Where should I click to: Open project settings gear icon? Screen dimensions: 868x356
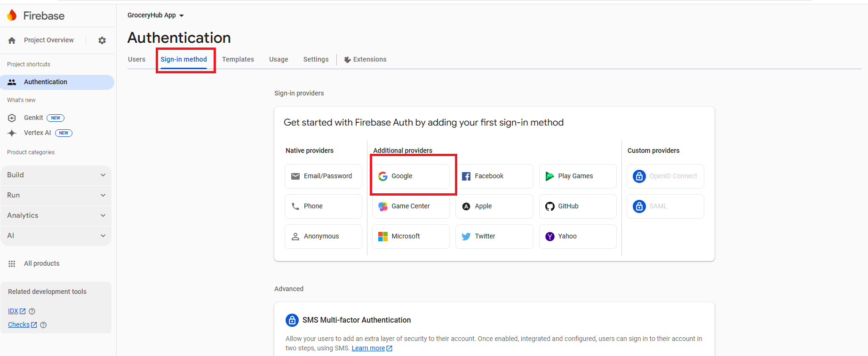tap(102, 40)
